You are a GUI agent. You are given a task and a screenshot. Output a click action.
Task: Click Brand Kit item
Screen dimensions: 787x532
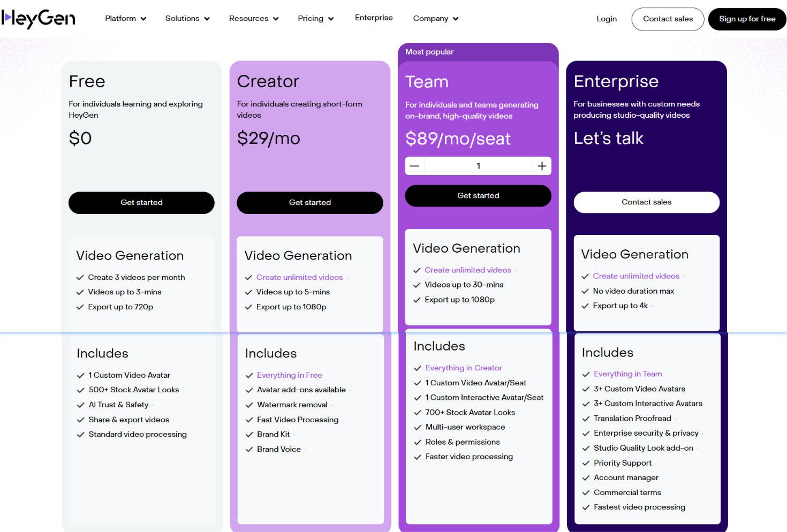273,434
